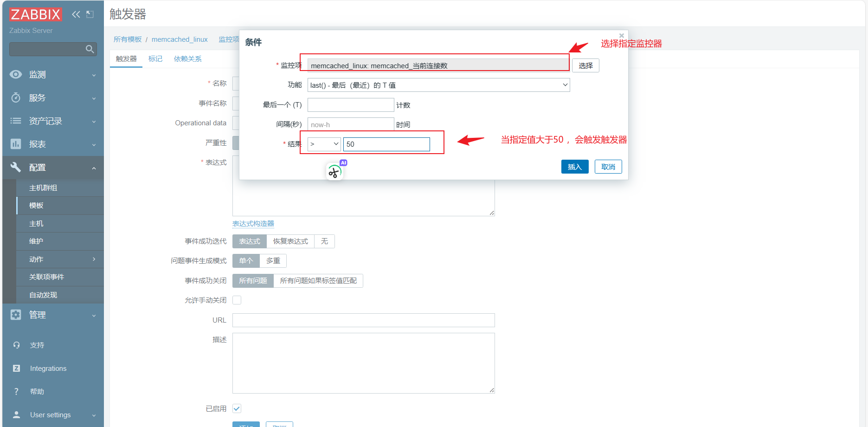This screenshot has width=868, height=427.
Task: Collapse the 配置 menu chevron
Action: 94,168
